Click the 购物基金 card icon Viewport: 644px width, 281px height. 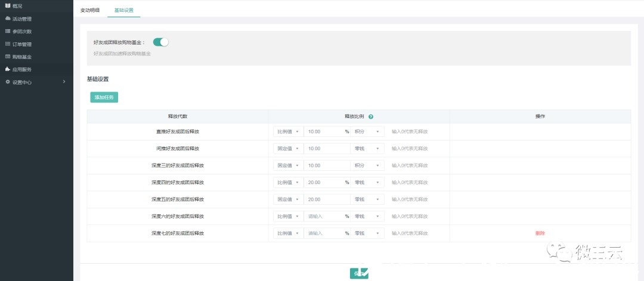click(7, 57)
